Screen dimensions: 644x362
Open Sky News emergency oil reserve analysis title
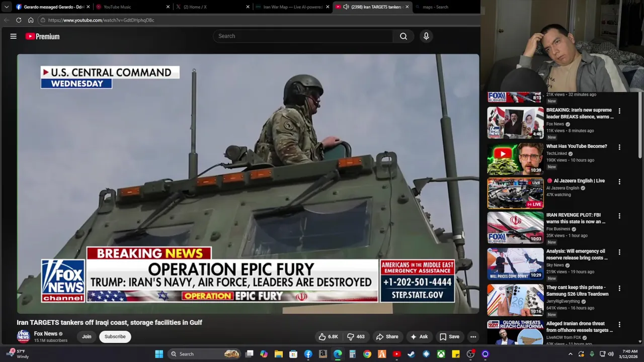[x=577, y=254]
